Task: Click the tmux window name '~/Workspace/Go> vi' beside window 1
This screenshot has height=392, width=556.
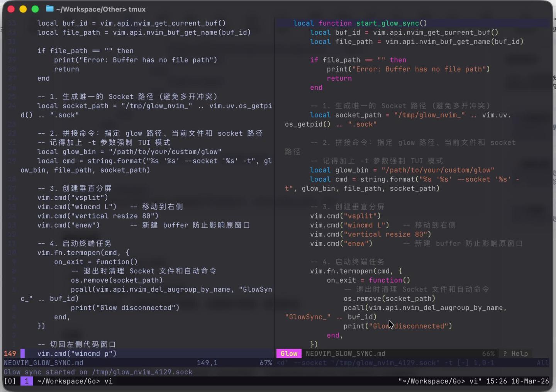Action: tap(75, 381)
